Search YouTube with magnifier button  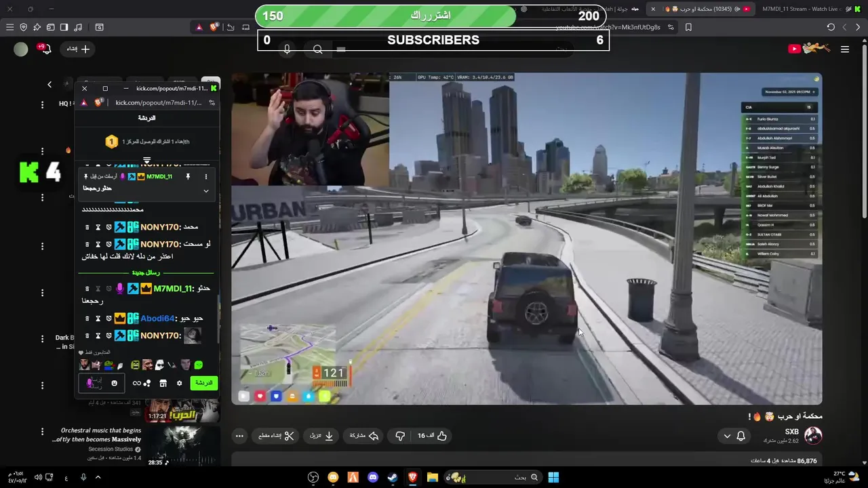pos(318,49)
